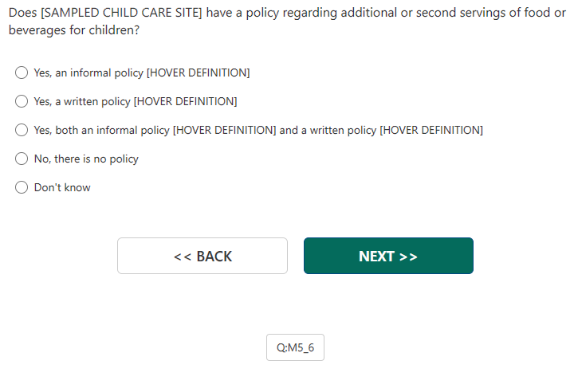574x392 pixels.
Task: Select the 'No, there is no policy' radio button
Action: tap(22, 159)
